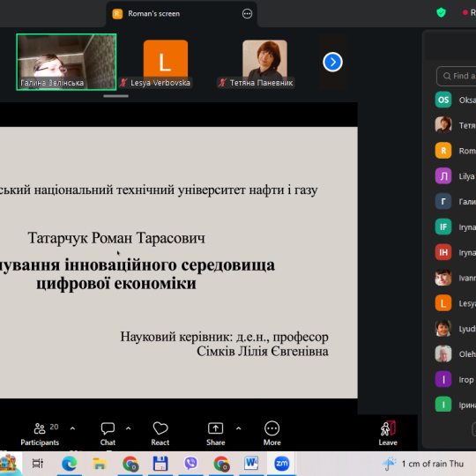Image resolution: width=476 pixels, height=476 pixels.
Task: Click the Find a participant search field
Action: (x=457, y=76)
